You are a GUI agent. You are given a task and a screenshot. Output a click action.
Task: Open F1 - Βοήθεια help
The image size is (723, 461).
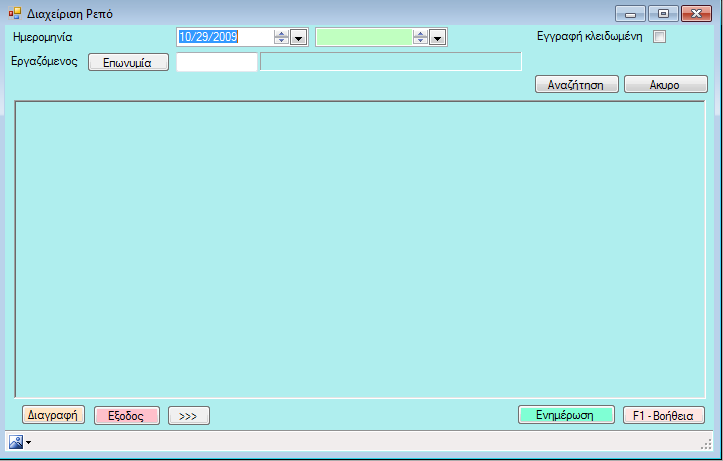click(664, 415)
